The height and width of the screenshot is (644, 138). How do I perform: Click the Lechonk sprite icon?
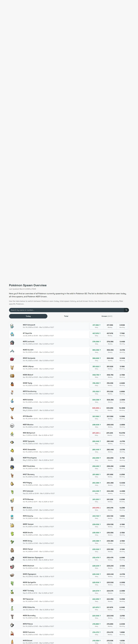coord(12,343)
